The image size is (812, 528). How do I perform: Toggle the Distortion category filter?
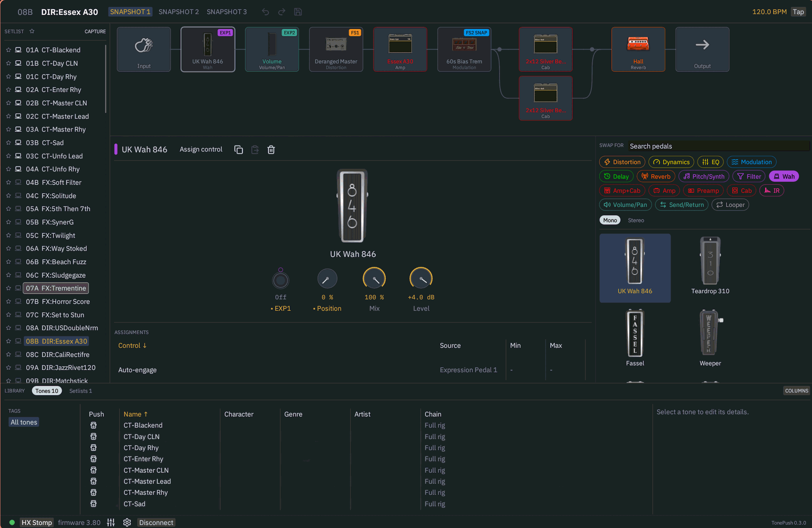[x=622, y=162]
